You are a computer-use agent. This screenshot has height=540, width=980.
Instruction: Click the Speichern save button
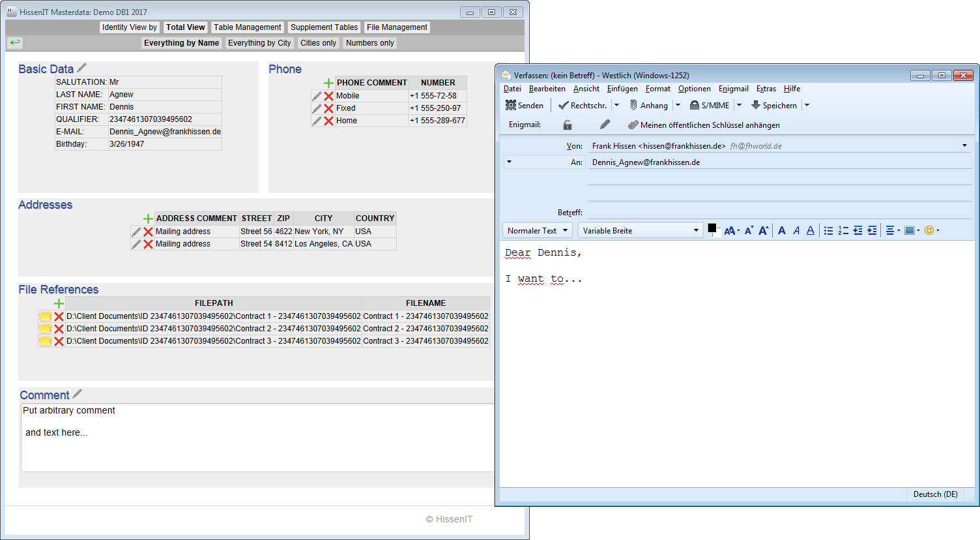[x=774, y=105]
